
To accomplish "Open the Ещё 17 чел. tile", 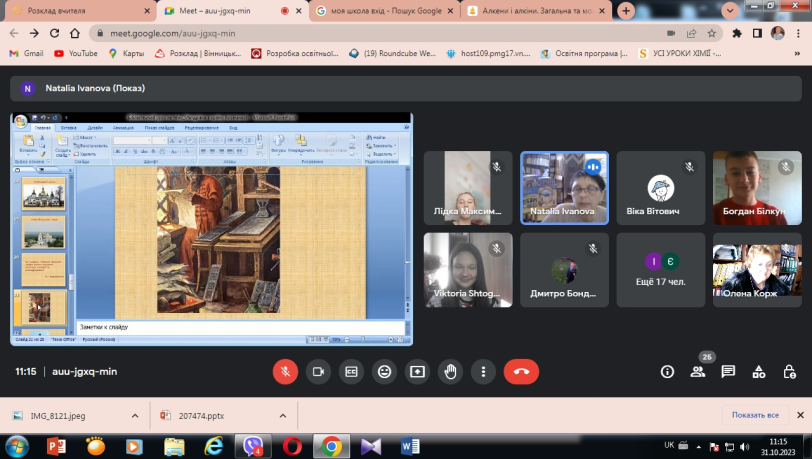I will click(x=661, y=270).
